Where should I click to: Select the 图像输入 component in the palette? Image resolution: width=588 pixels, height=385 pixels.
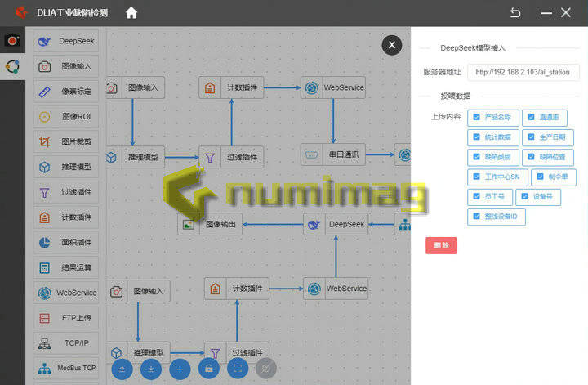(x=66, y=66)
